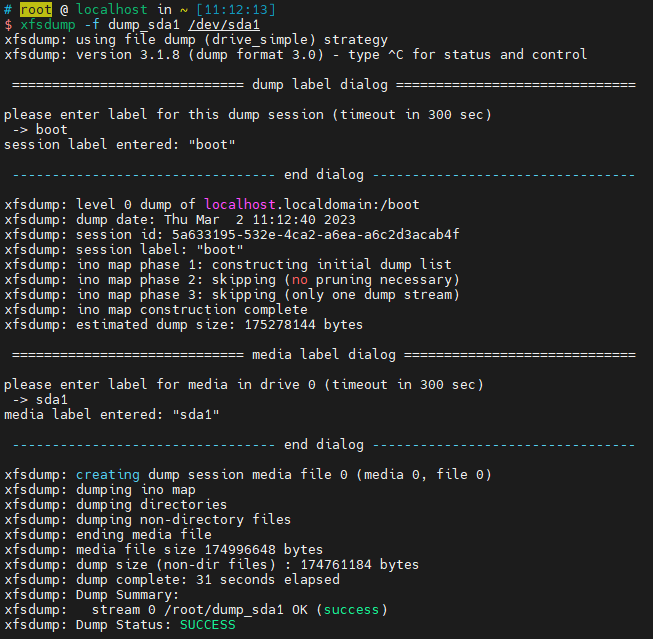Click the 'sda1' entry after the arrow prompt
The height and width of the screenshot is (639, 653).
click(52, 399)
